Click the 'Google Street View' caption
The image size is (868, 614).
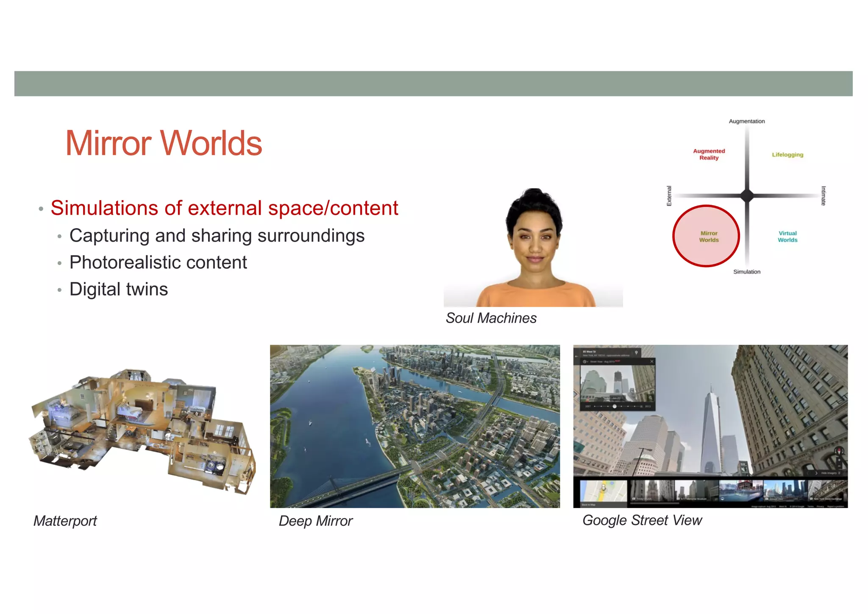(642, 520)
